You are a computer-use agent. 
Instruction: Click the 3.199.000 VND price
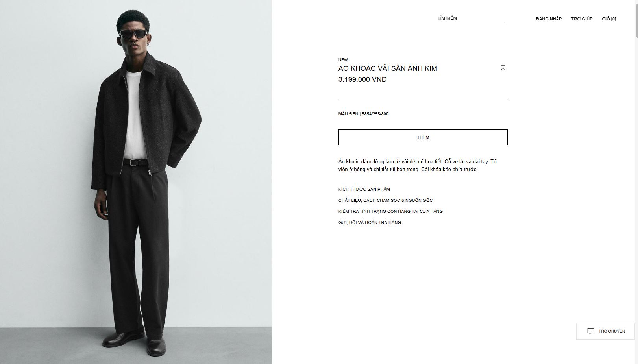click(362, 79)
